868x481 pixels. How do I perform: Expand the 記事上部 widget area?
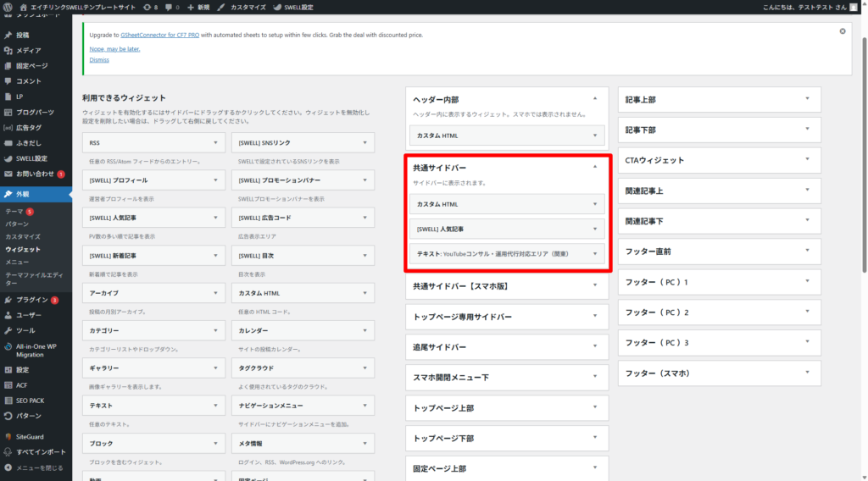coord(807,99)
